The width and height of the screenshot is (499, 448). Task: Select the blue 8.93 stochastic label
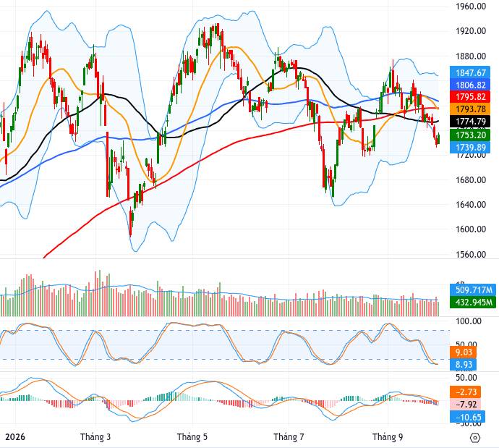tap(463, 364)
